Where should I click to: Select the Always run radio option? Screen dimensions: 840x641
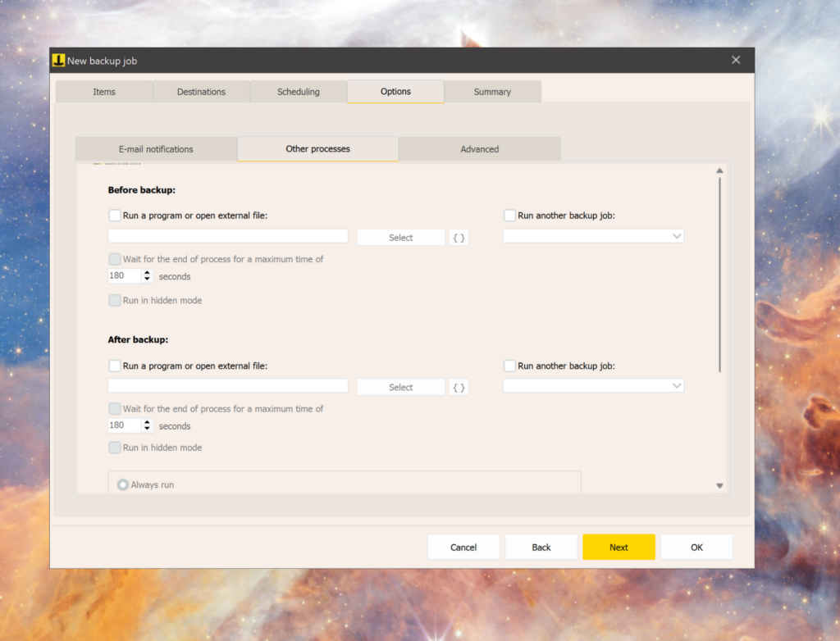123,484
